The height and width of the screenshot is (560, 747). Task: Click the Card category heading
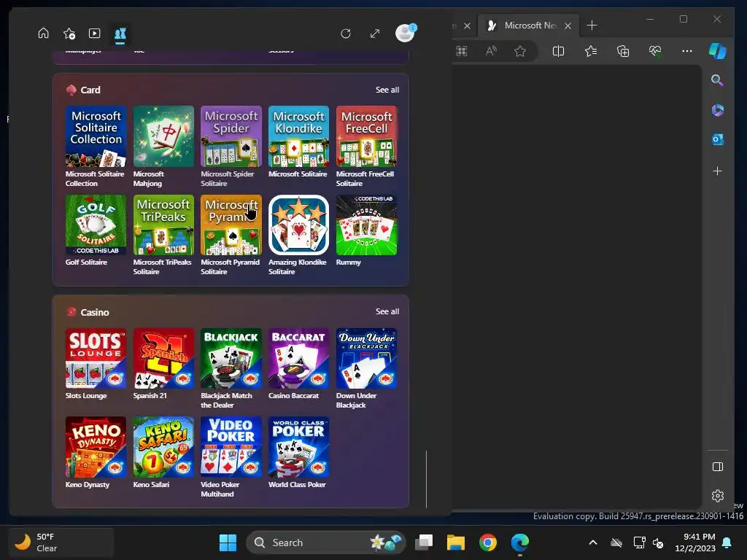click(90, 90)
